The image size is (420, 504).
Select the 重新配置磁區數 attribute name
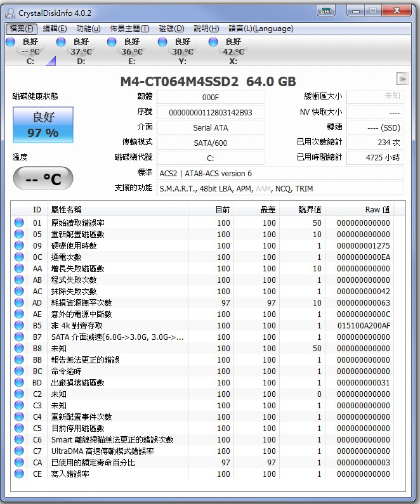point(78,235)
